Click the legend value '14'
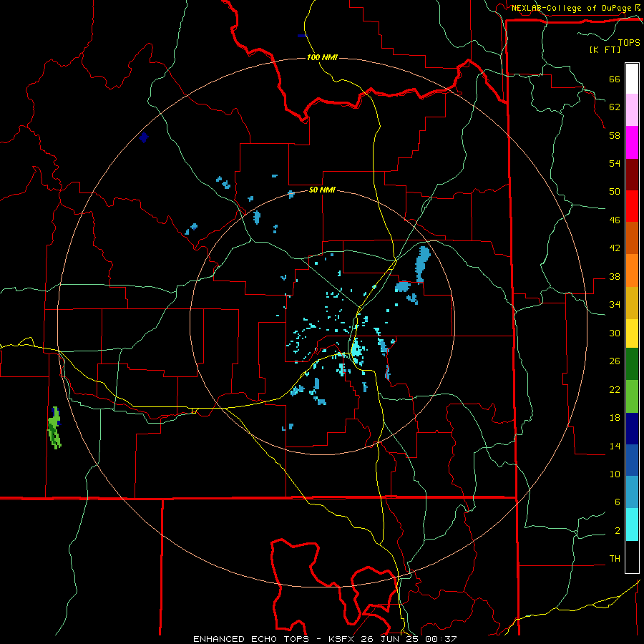644x644 pixels. click(x=615, y=446)
